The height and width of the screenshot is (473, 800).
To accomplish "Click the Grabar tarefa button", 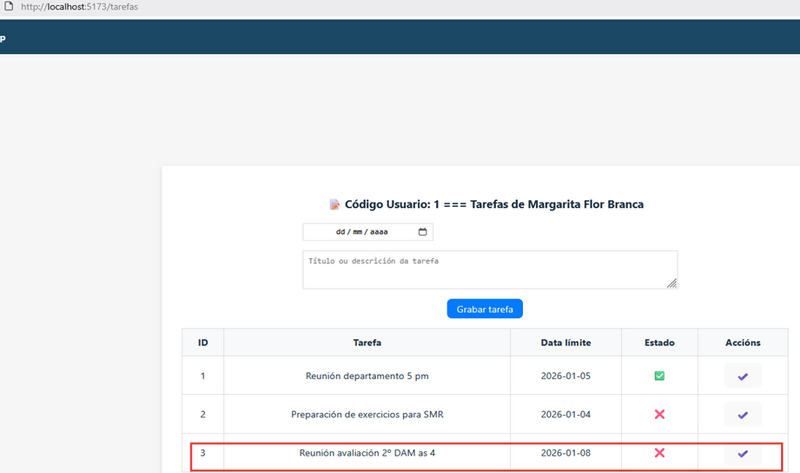I will 485,309.
